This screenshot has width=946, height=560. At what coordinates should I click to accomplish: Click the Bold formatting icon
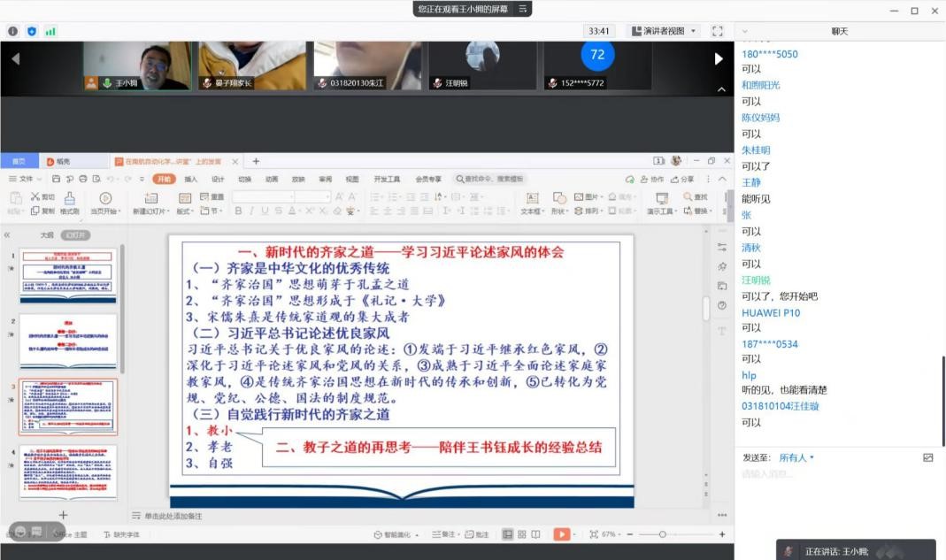pyautogui.click(x=238, y=211)
